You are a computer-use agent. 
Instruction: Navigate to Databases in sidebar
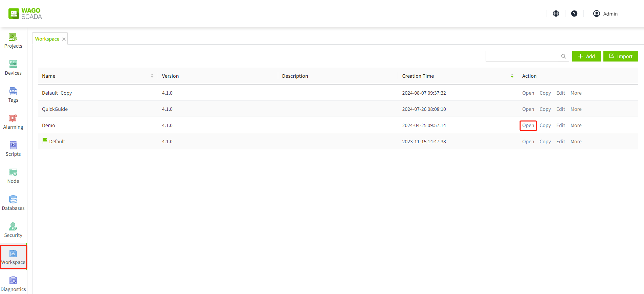click(x=13, y=203)
